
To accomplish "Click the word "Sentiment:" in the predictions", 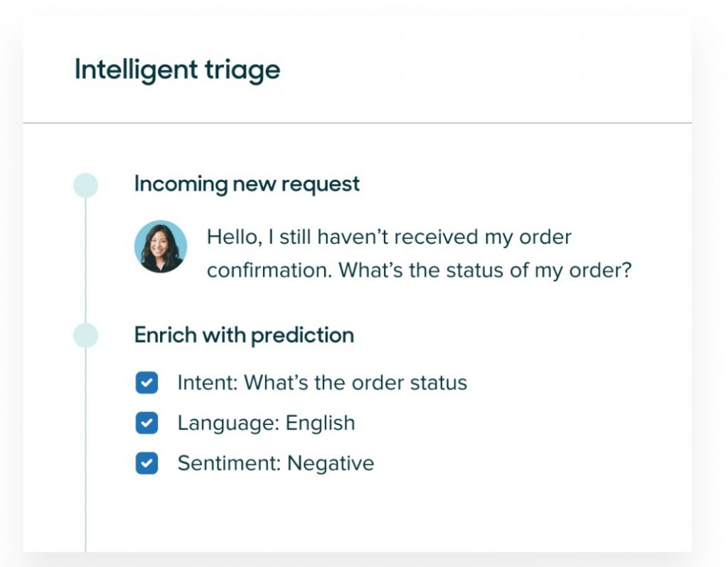I will pyautogui.click(x=229, y=463).
